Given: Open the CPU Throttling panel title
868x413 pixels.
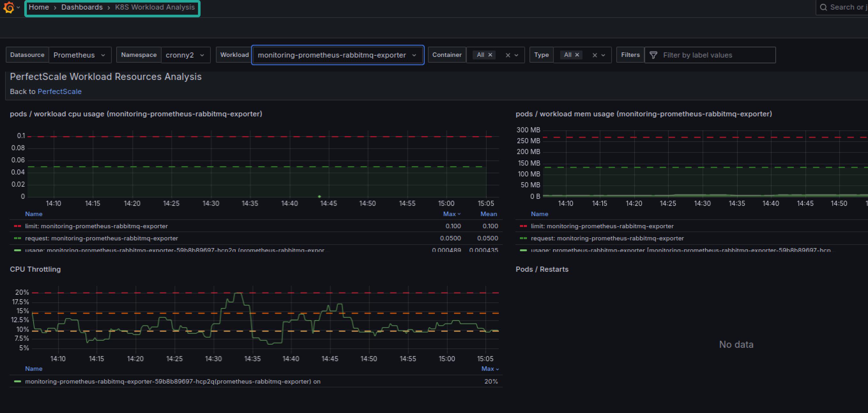Looking at the screenshot, I should [35, 269].
